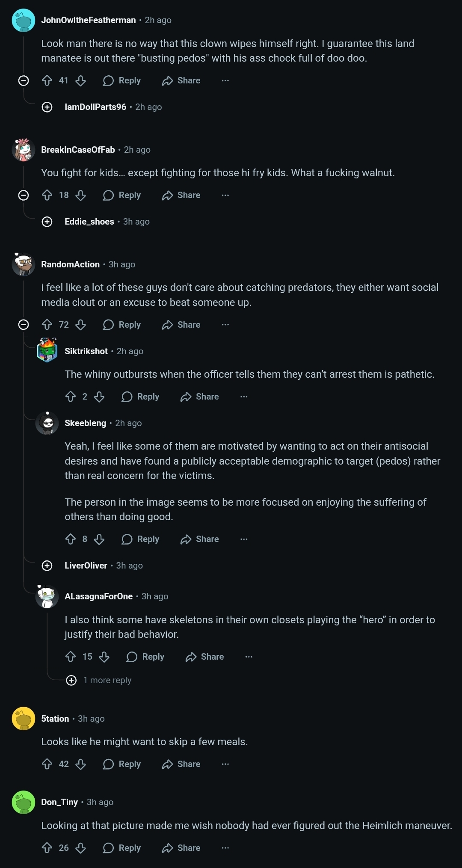Viewport: 462px width, 868px height.
Task: Expand LiverOliver's collapsed comment
Action: [47, 566]
